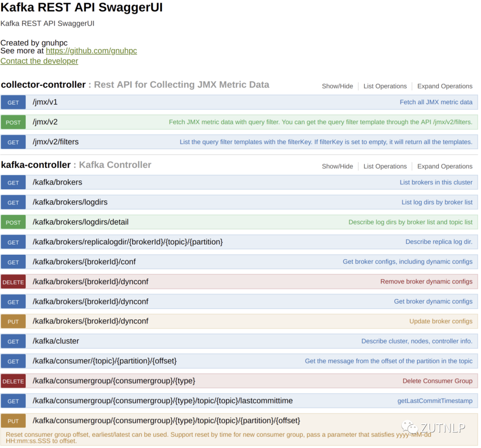Click Expand Operations for kafka-controller

pyautogui.click(x=445, y=166)
